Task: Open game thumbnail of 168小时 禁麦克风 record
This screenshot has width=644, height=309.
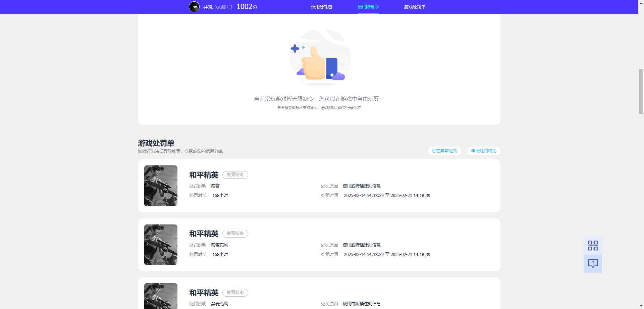Action: click(161, 245)
